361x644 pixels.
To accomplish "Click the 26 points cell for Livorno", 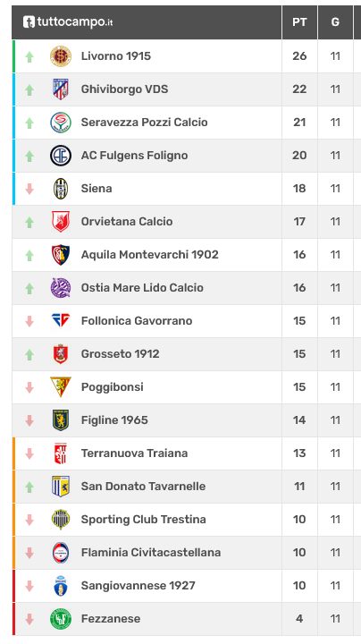I will coord(299,56).
